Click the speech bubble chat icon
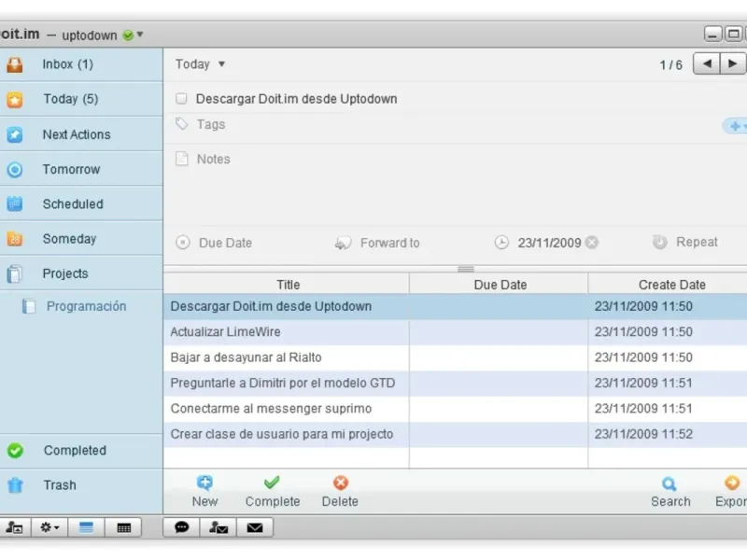Viewport: 747px width, 560px height. point(181,527)
